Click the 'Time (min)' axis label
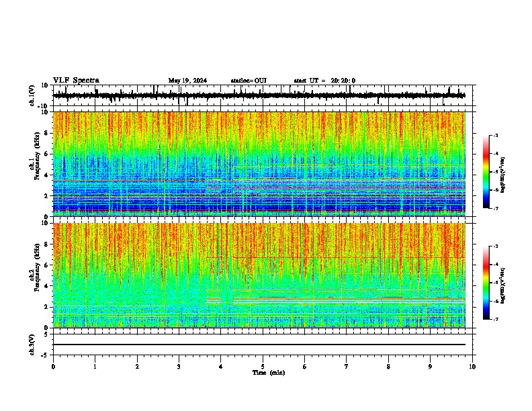This screenshot has width=532, height=411. click(x=269, y=373)
